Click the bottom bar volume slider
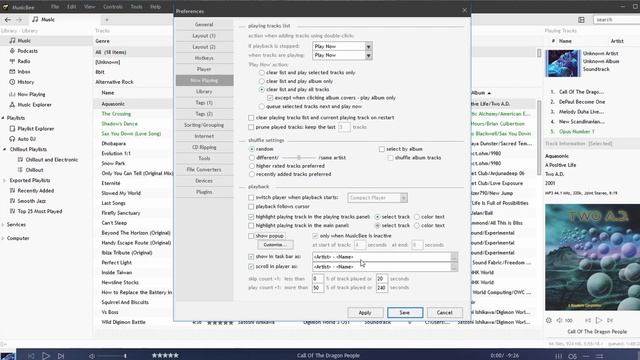Viewport: 640px width, 360px height. pos(112,356)
